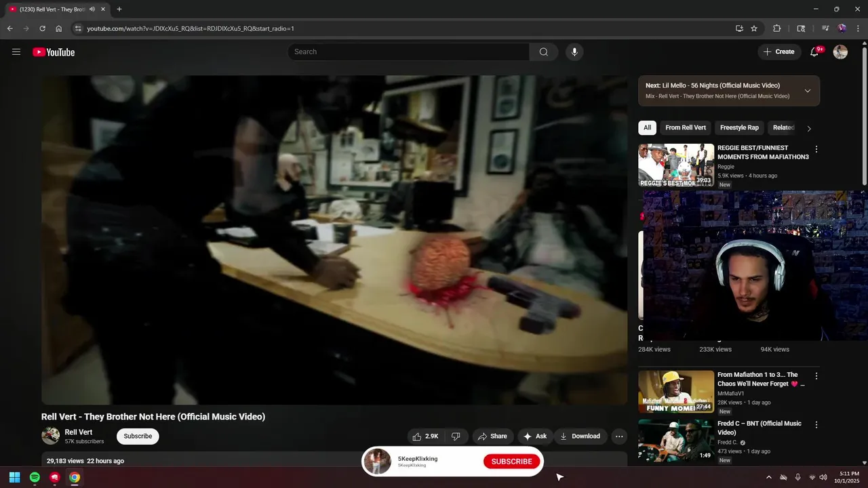Open volume speaker tray icon

(823, 477)
